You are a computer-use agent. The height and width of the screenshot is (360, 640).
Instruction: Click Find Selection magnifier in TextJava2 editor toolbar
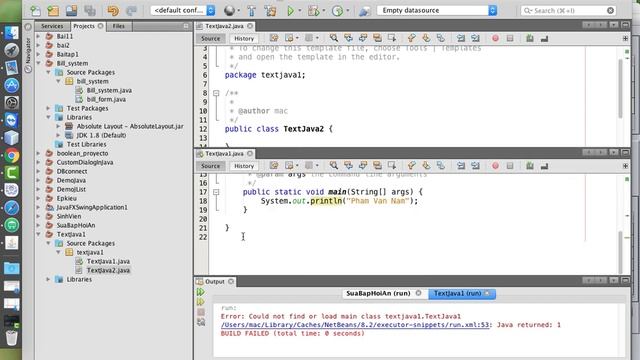coord(333,38)
